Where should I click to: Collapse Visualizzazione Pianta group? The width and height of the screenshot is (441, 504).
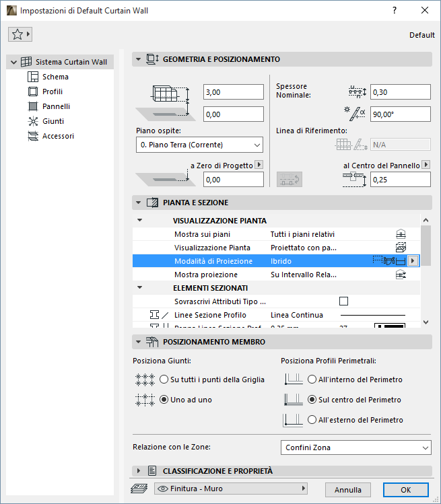(139, 221)
